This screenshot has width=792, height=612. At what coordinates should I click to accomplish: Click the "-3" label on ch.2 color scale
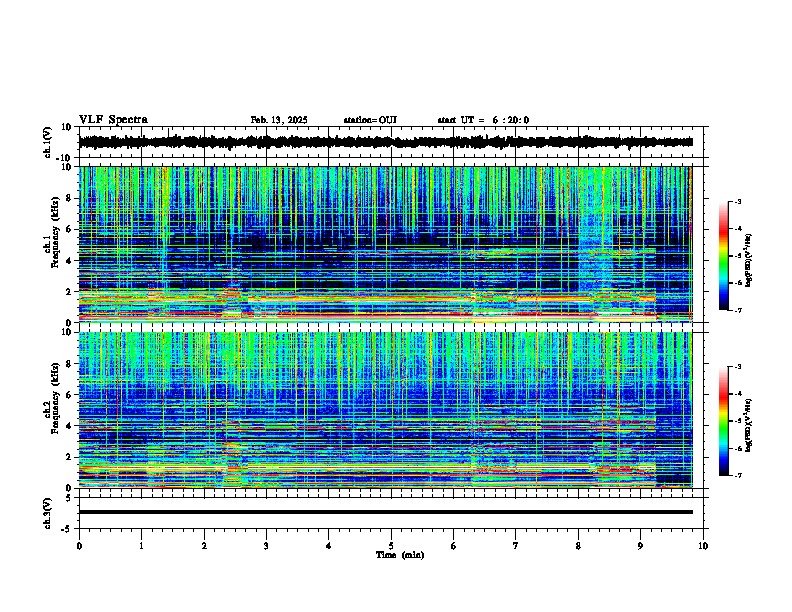tap(737, 367)
